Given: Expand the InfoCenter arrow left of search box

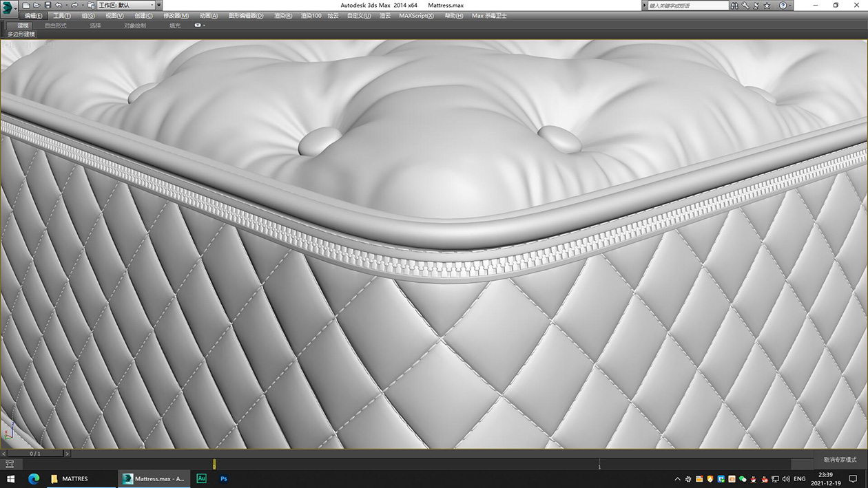Looking at the screenshot, I should tap(644, 6).
